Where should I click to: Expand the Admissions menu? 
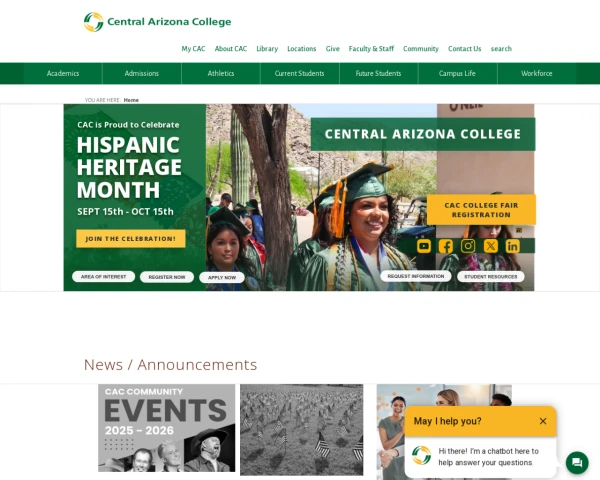[x=142, y=73]
